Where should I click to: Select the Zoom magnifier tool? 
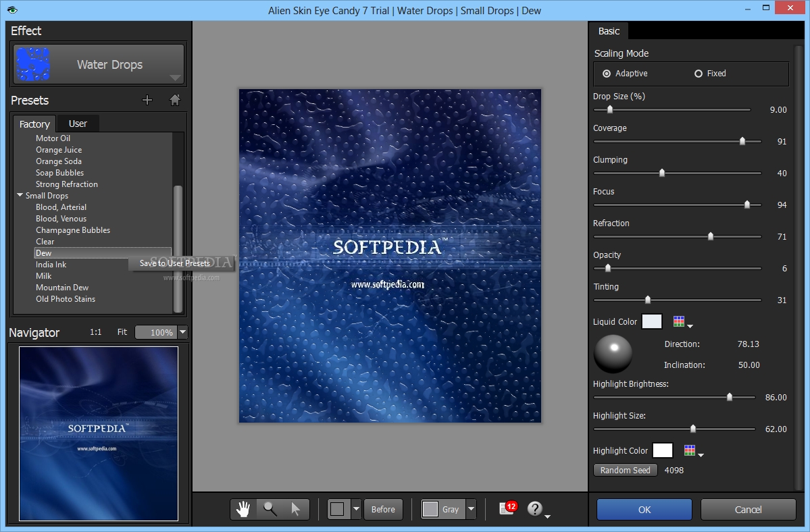270,509
